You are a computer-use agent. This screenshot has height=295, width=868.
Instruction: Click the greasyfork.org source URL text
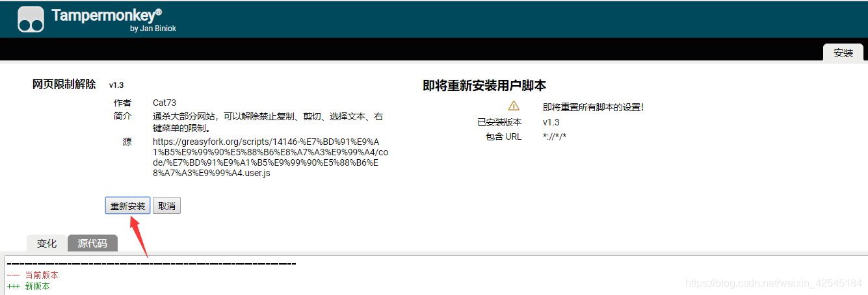click(270, 157)
